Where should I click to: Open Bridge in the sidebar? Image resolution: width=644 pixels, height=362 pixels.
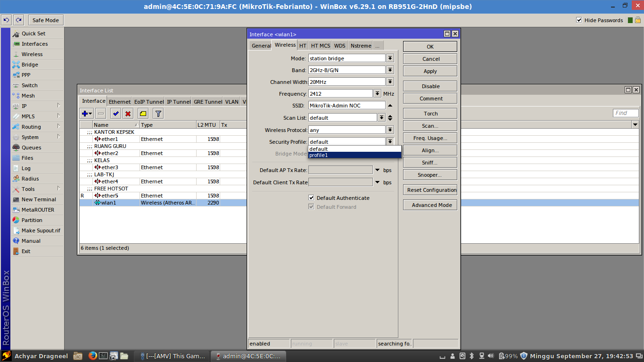pyautogui.click(x=30, y=65)
